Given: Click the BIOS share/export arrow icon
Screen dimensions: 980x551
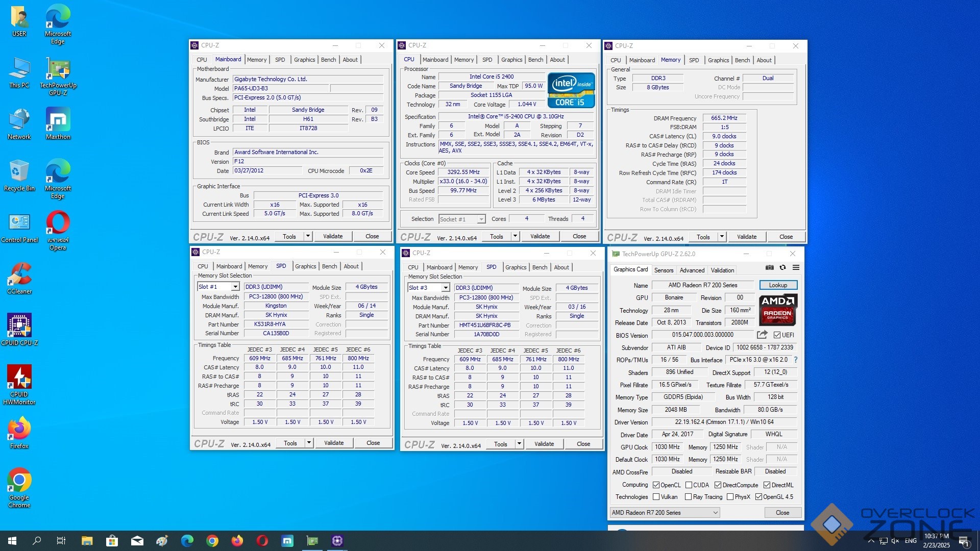Looking at the screenshot, I should [762, 335].
